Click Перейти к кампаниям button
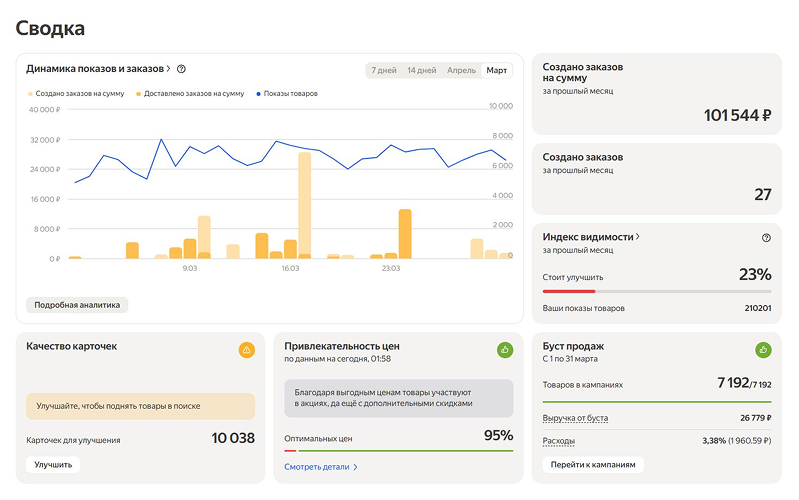 pyautogui.click(x=593, y=465)
